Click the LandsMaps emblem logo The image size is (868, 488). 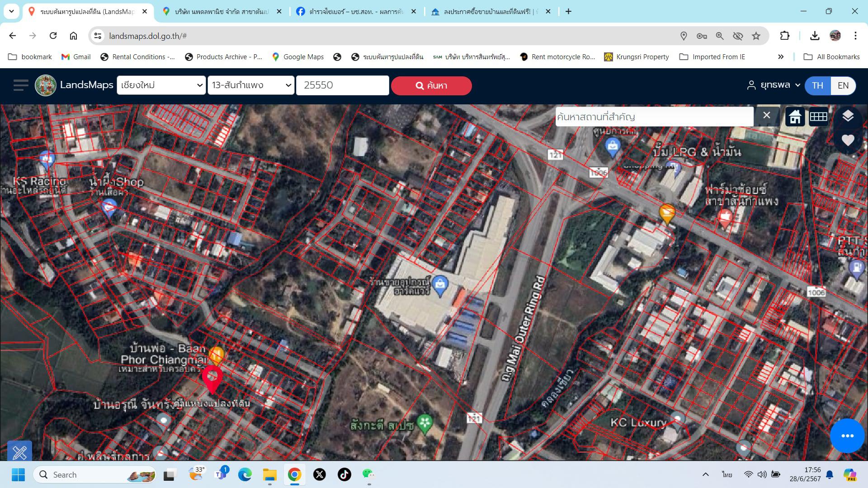click(x=46, y=85)
